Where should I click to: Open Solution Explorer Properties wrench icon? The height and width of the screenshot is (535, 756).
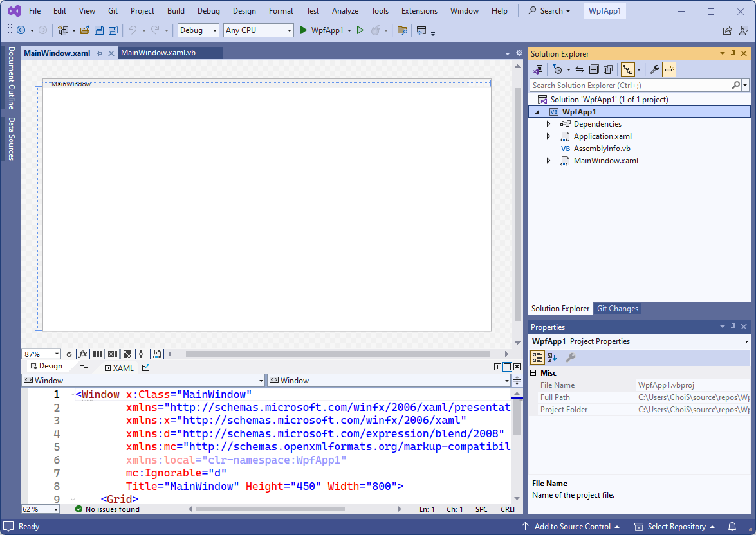[654, 70]
